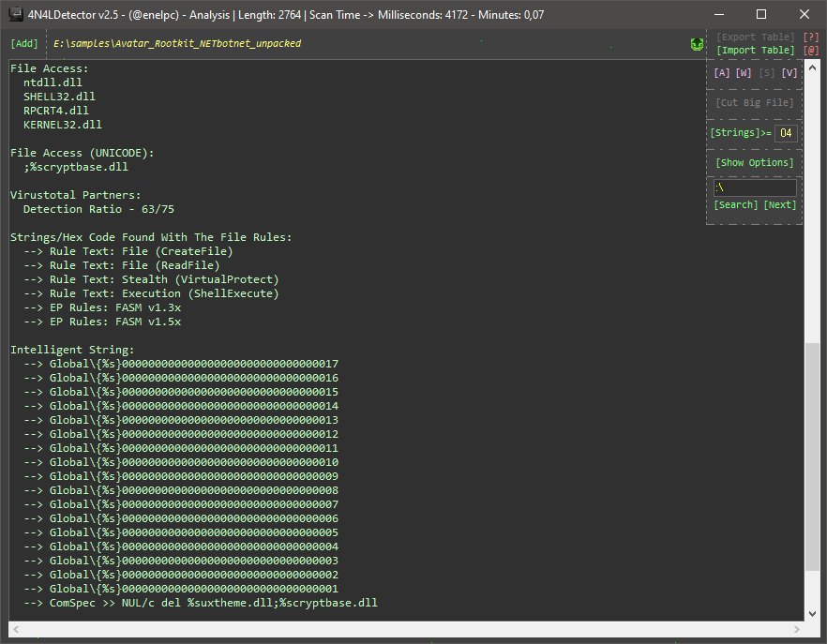Click the ;%scryptbase.dll unicode entry
Screen dimensions: 827x644
pyautogui.click(x=75, y=167)
